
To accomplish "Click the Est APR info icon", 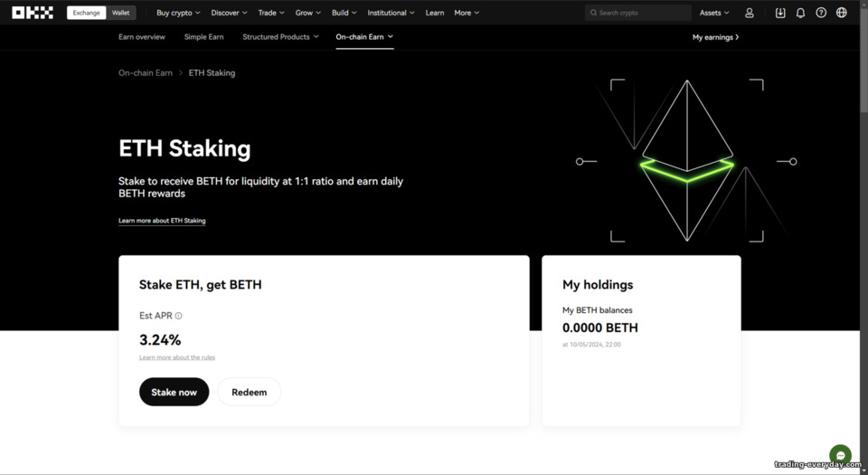I will tap(178, 316).
